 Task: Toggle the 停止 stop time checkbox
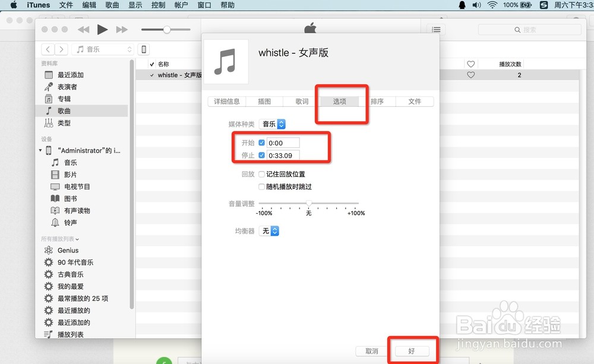(x=261, y=156)
